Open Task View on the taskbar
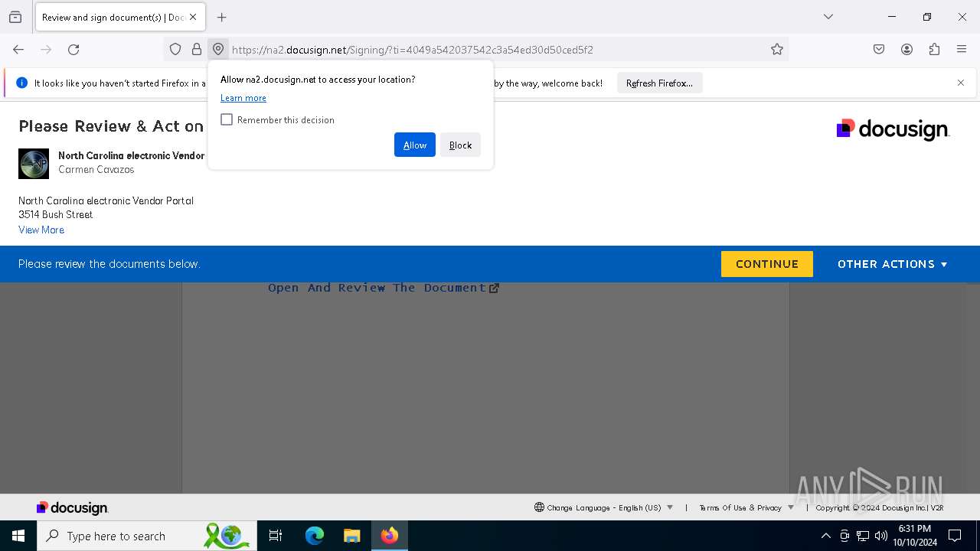Image resolution: width=980 pixels, height=551 pixels. (276, 536)
